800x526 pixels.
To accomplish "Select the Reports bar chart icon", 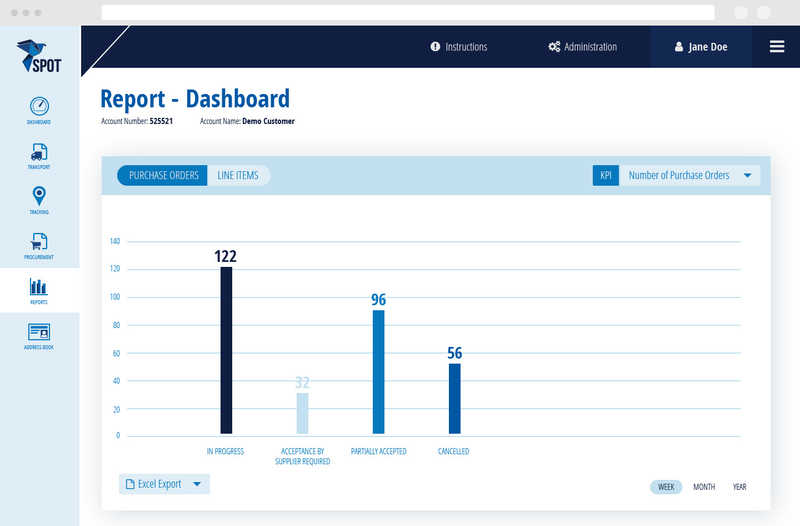I will pos(39,288).
